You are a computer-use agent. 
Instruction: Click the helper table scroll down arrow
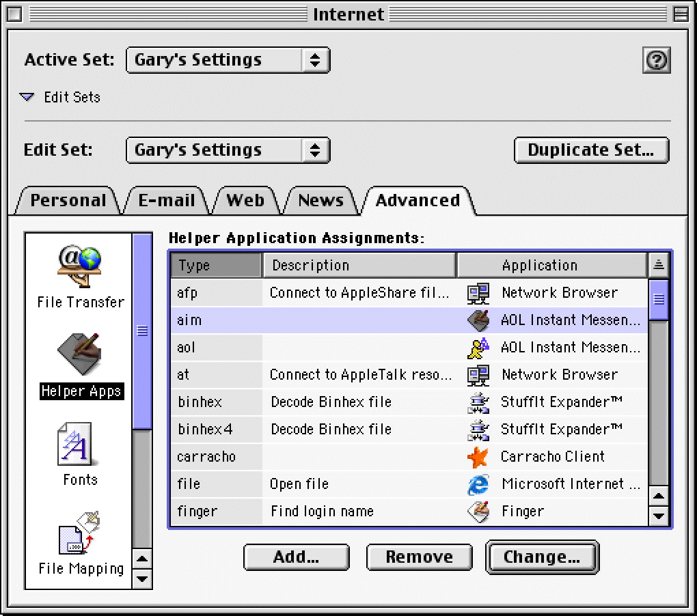coord(658,516)
